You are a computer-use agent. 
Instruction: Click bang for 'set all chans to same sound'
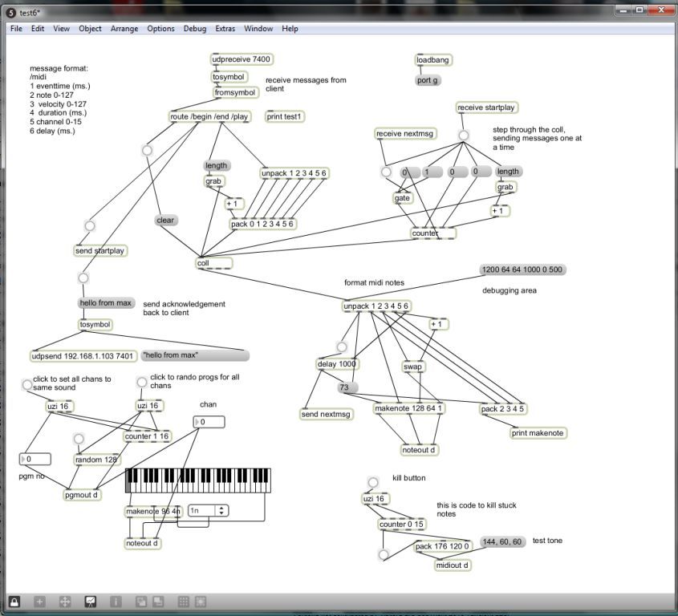click(x=26, y=384)
